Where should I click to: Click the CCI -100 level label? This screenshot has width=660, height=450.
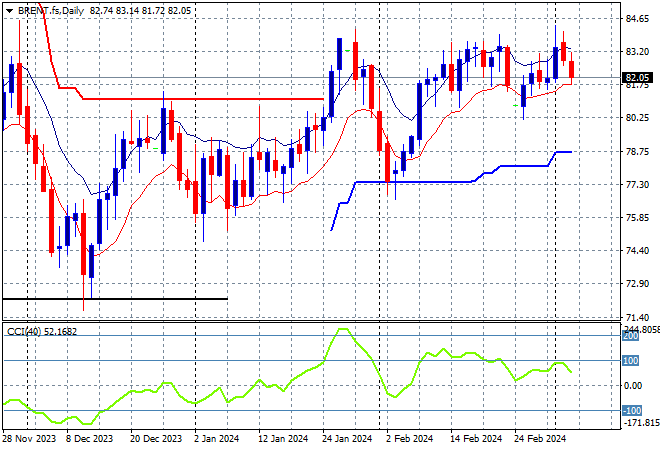point(631,410)
